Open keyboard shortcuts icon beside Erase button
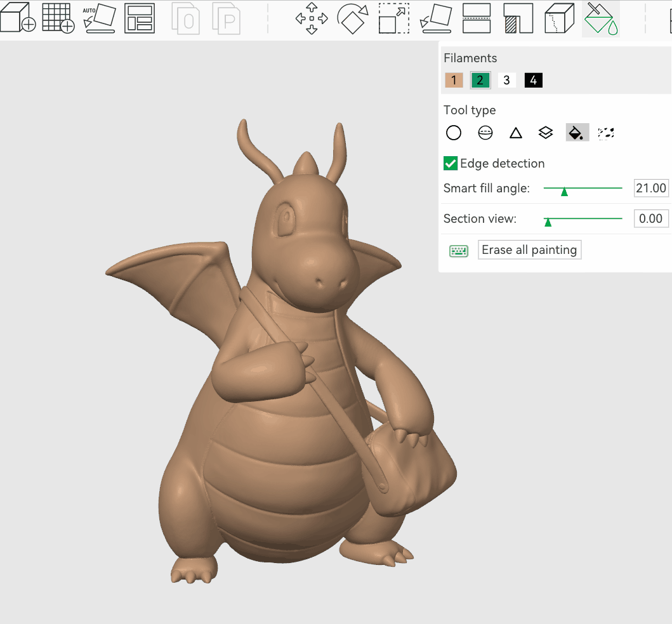Viewport: 672px width, 624px height. (459, 251)
